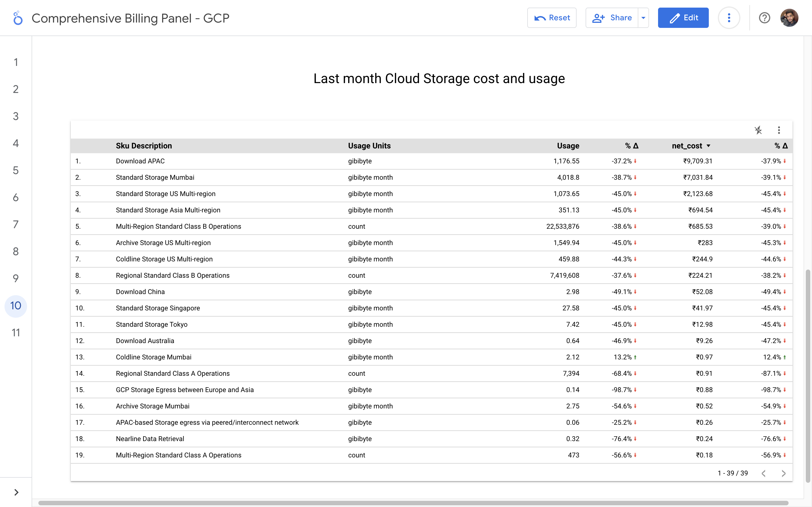
Task: Click the table's cross-filter lightning icon
Action: coord(758,130)
